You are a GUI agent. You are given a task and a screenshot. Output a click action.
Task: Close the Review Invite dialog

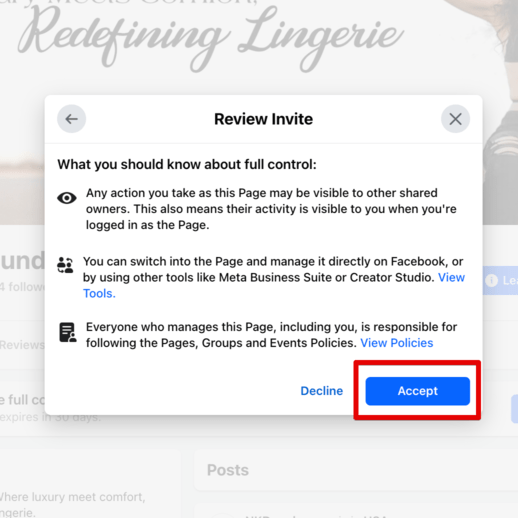[x=455, y=119]
